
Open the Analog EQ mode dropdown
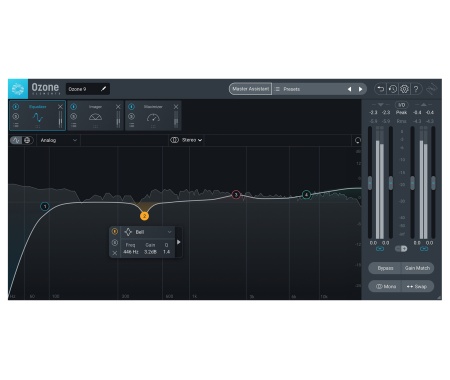click(x=58, y=140)
